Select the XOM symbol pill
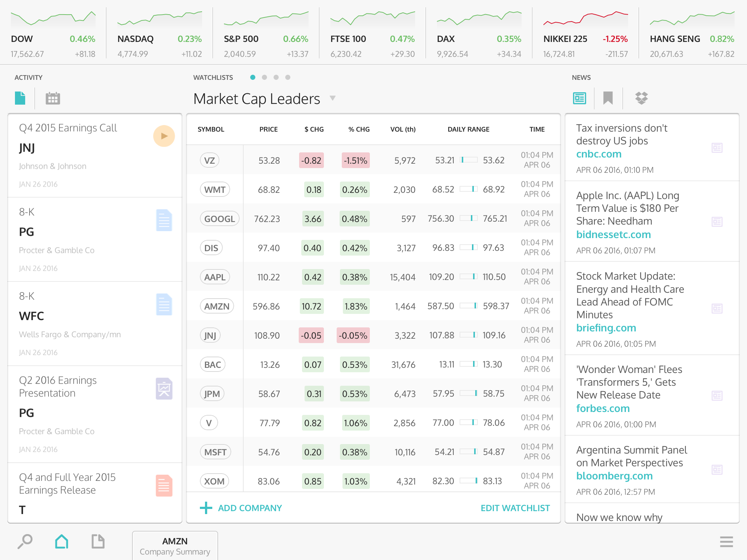Screen dimensions: 747x560 [x=214, y=481]
